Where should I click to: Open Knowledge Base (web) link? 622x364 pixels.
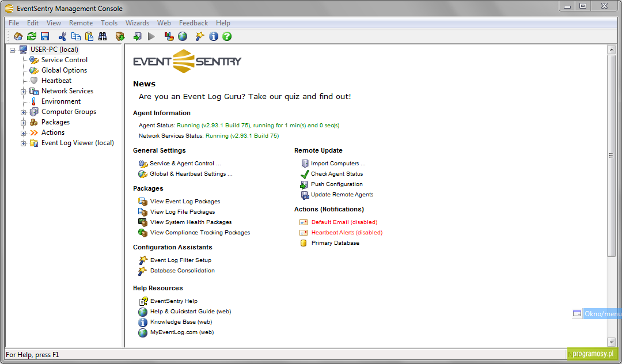click(x=181, y=321)
